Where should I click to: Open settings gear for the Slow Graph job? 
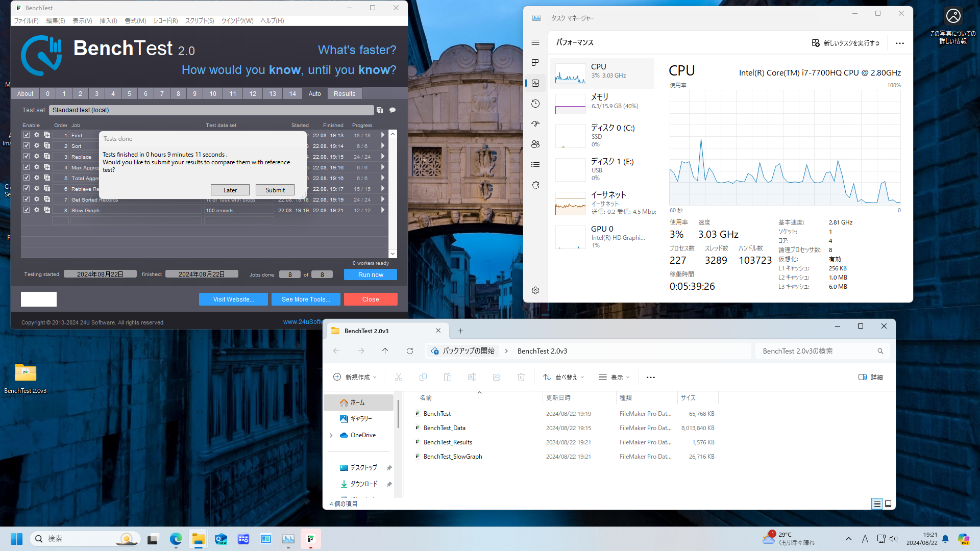coord(37,210)
